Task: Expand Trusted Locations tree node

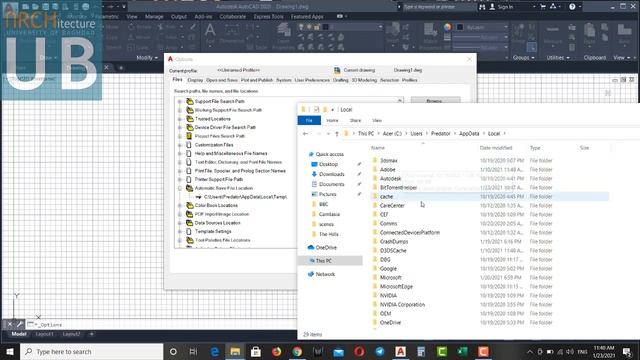Action: click(x=180, y=119)
